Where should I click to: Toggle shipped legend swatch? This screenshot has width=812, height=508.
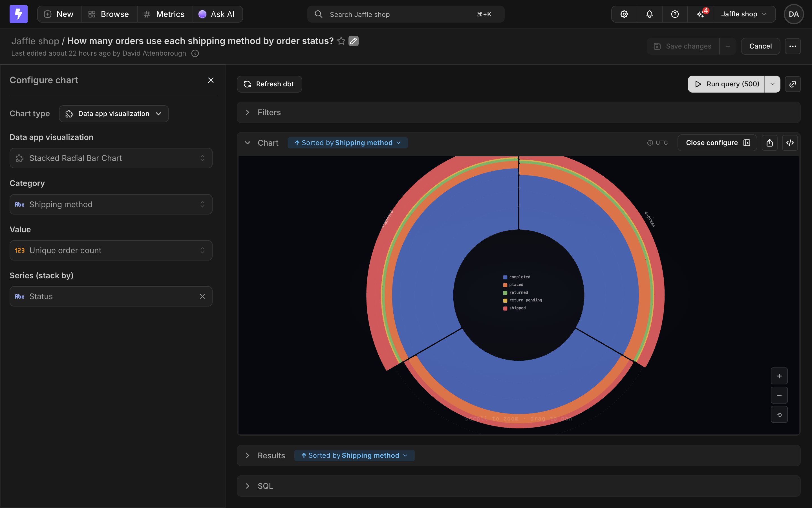[x=505, y=308]
